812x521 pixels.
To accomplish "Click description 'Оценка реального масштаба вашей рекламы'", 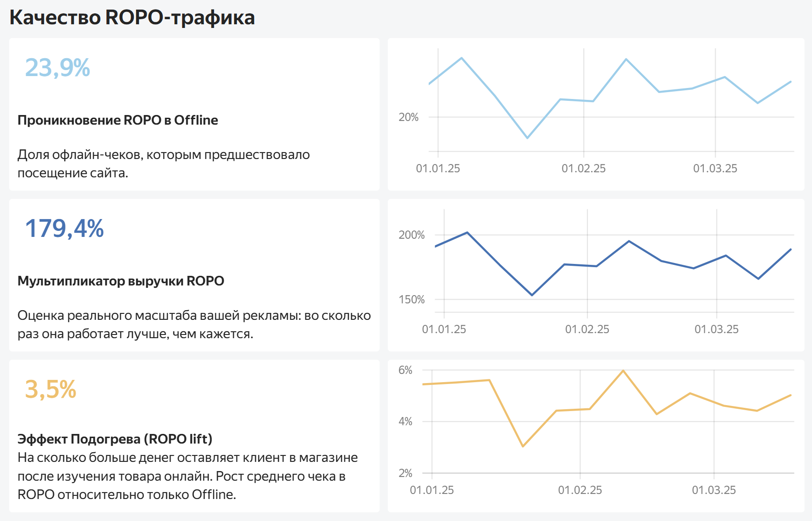I will point(159,316).
